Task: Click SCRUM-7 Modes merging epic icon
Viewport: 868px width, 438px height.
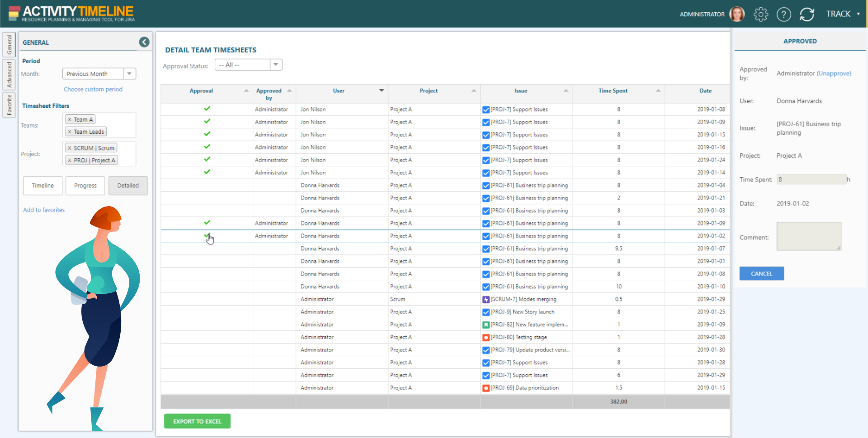Action: 486,300
